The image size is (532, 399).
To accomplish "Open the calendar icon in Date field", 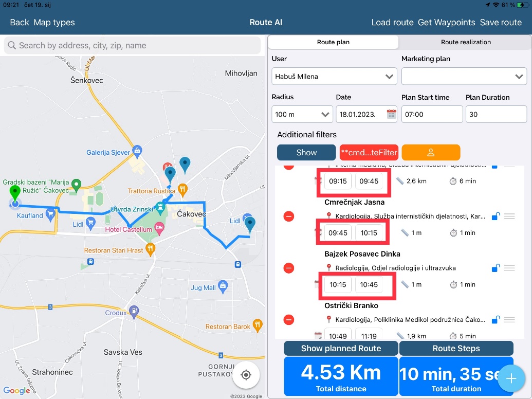I will pos(392,114).
